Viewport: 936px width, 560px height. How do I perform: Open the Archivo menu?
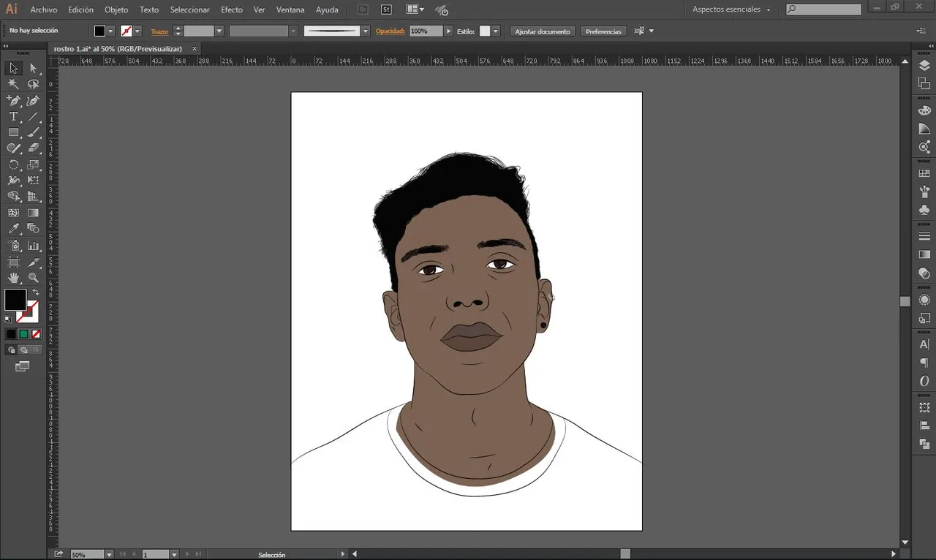(44, 10)
